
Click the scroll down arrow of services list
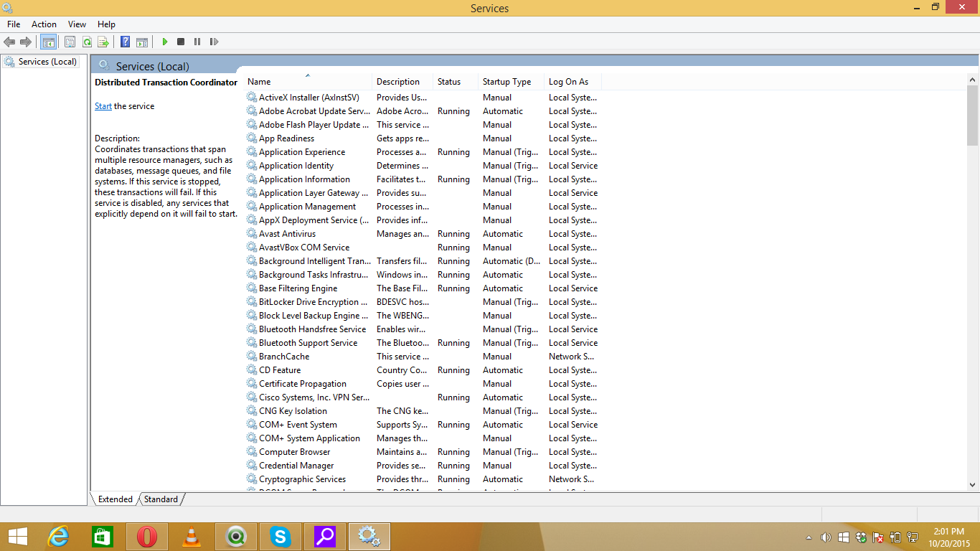973,485
